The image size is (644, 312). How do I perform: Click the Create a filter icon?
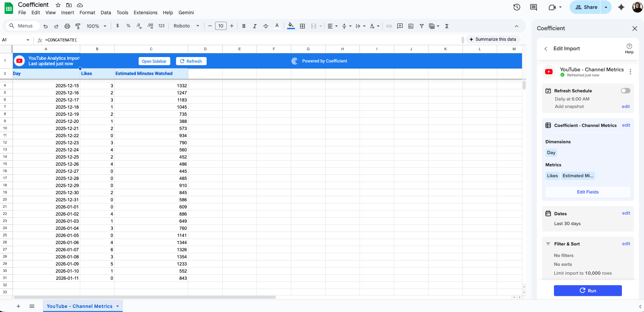pyautogui.click(x=421, y=26)
